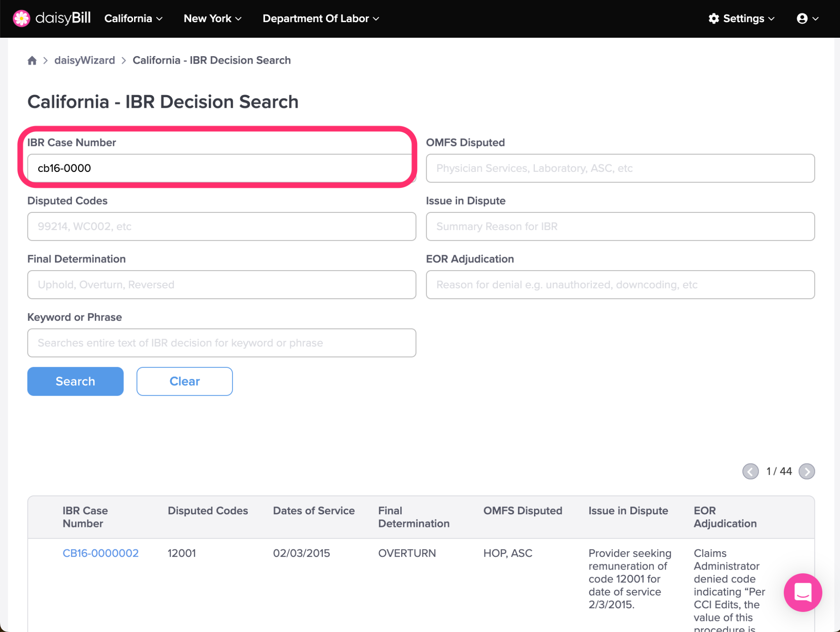Expand the Department Of Labor dropdown

pyautogui.click(x=321, y=18)
